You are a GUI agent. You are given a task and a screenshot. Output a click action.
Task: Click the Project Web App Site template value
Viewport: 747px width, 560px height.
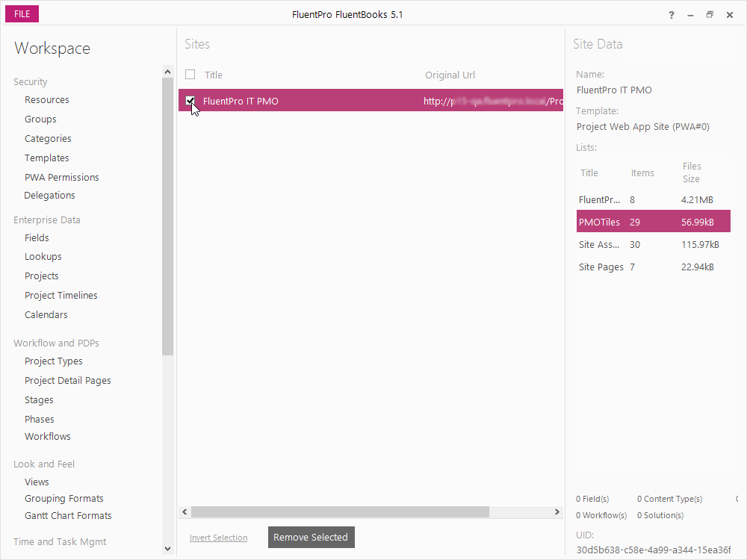(x=642, y=127)
